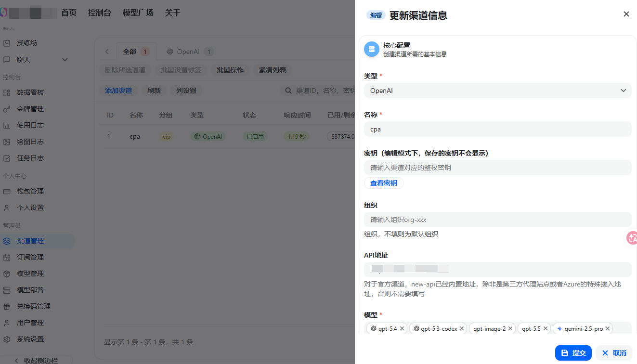The height and width of the screenshot is (364, 637).
Task: Click the 订阅管理 calendar icon
Action: (7, 257)
